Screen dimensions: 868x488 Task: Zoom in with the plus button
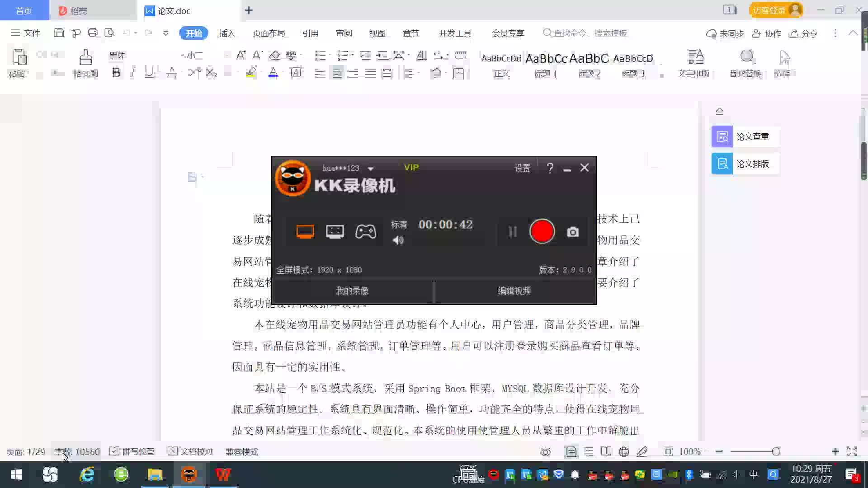pyautogui.click(x=835, y=451)
